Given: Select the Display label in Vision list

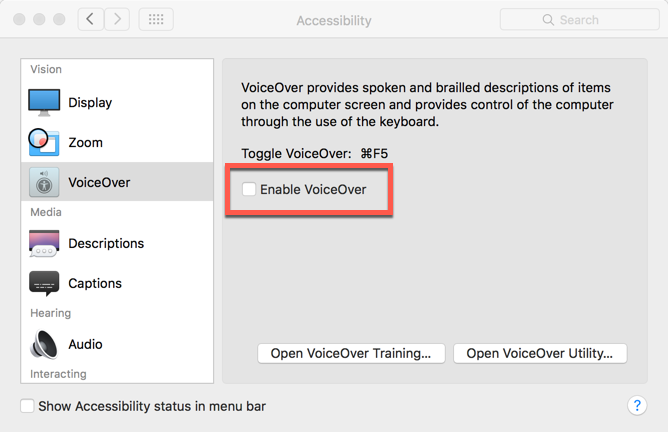Looking at the screenshot, I should [90, 103].
